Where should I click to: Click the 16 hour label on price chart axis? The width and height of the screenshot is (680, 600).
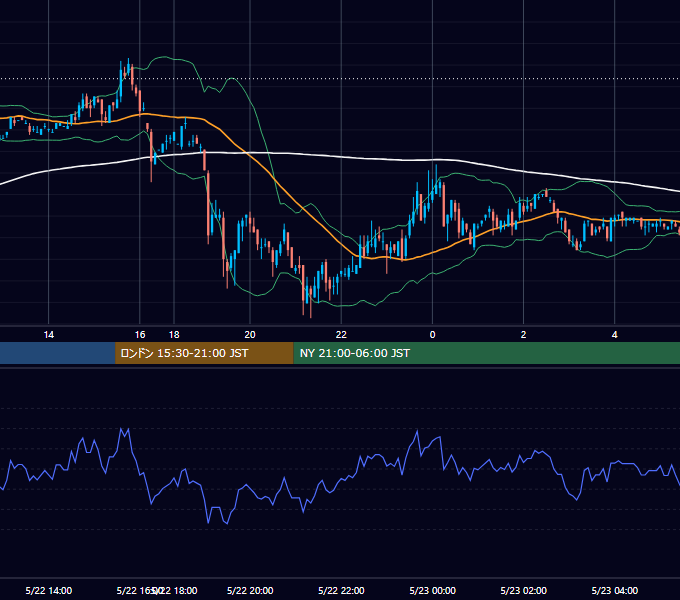pos(140,335)
